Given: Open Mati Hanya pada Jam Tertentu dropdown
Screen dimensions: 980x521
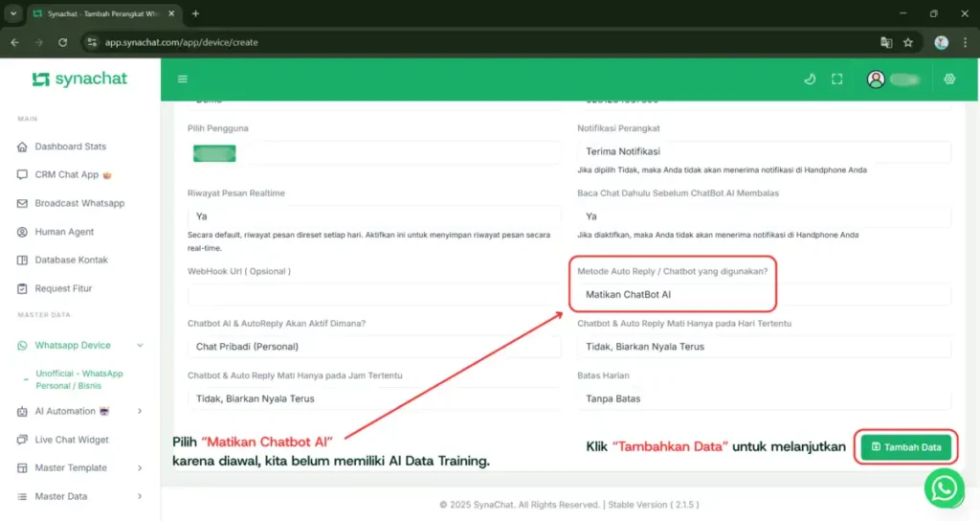Looking at the screenshot, I should (374, 398).
